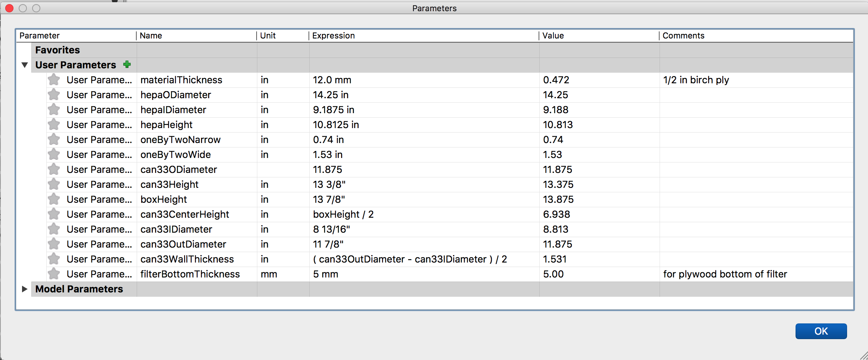Screen dimensions: 868x360
Task: Click the value 6.938 cell
Action: point(599,214)
